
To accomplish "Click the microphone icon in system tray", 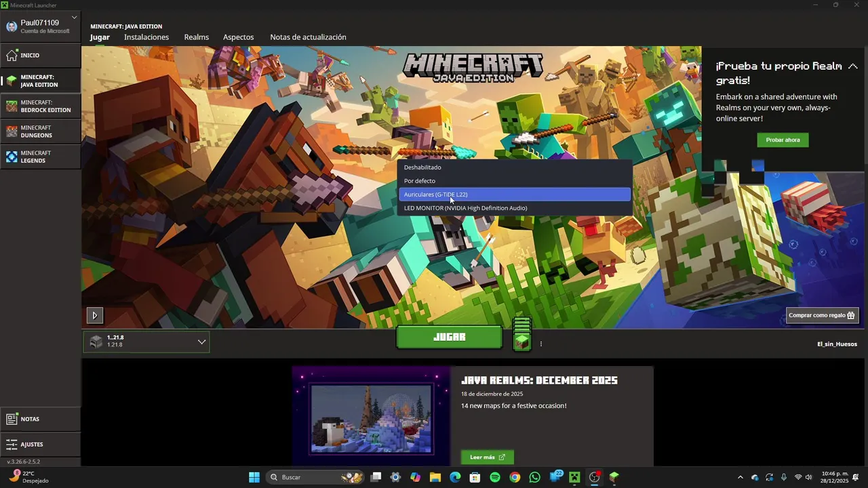I will [x=784, y=477].
